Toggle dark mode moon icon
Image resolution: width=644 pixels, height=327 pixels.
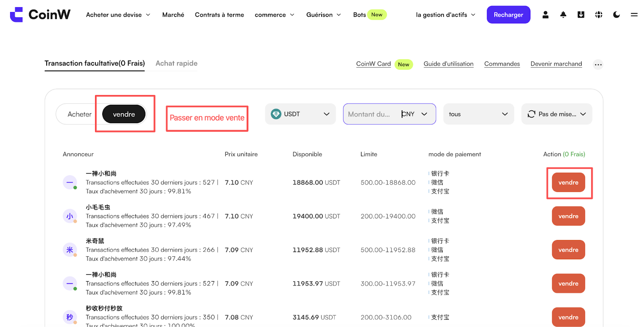616,14
